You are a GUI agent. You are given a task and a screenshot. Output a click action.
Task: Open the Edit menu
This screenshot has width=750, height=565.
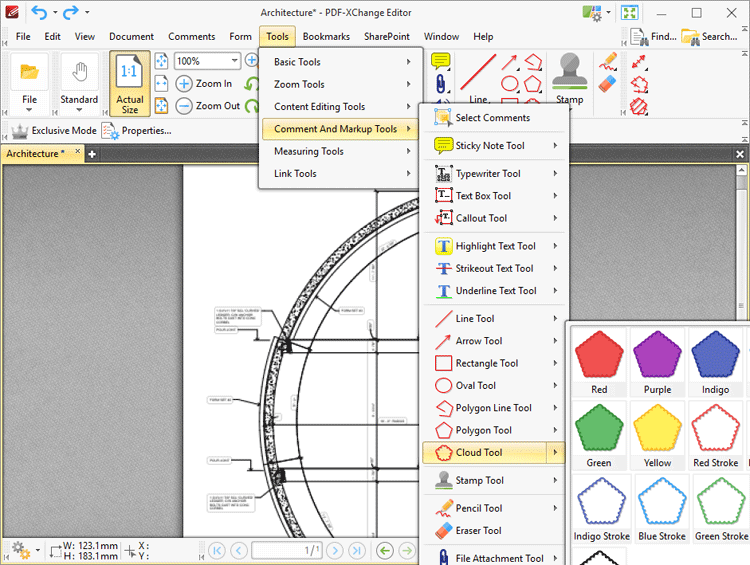pyautogui.click(x=52, y=37)
